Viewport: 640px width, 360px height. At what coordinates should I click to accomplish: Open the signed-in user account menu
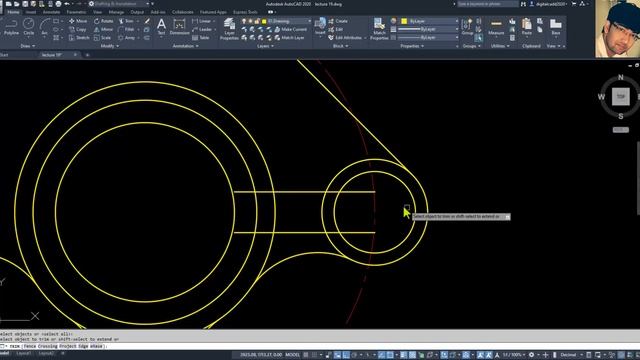[x=549, y=4]
